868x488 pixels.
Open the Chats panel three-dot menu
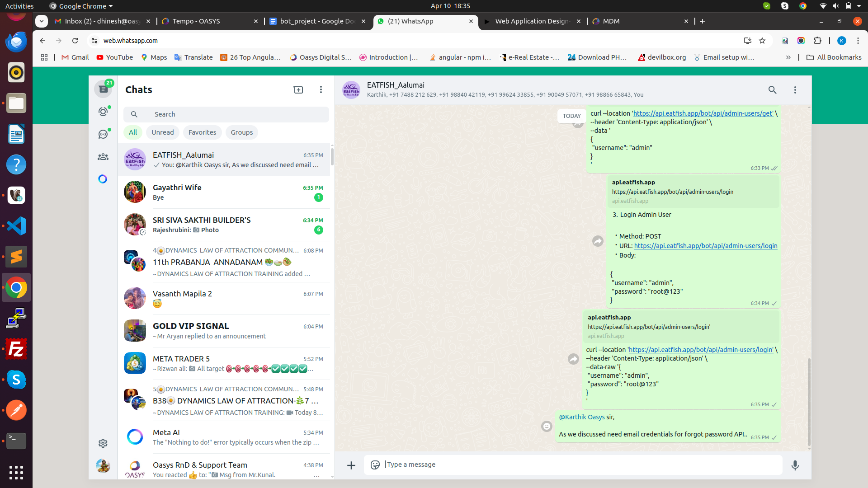tap(321, 90)
